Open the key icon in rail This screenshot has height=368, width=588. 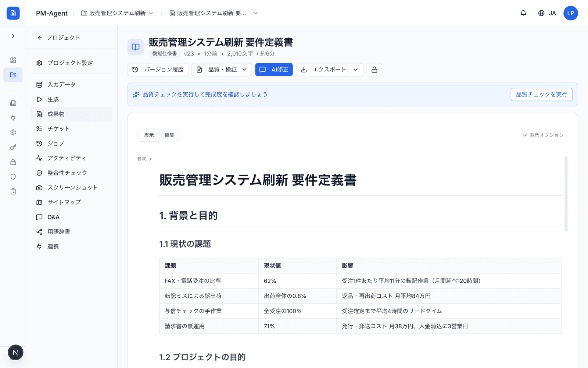(x=13, y=147)
